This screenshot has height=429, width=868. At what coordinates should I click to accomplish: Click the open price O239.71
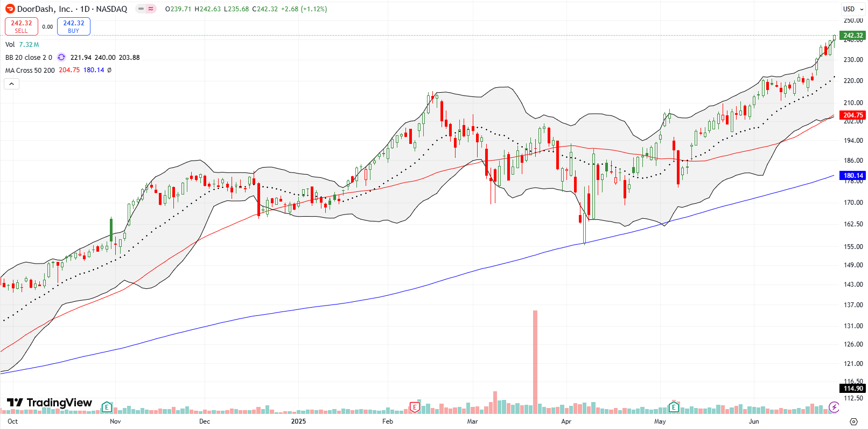(178, 9)
